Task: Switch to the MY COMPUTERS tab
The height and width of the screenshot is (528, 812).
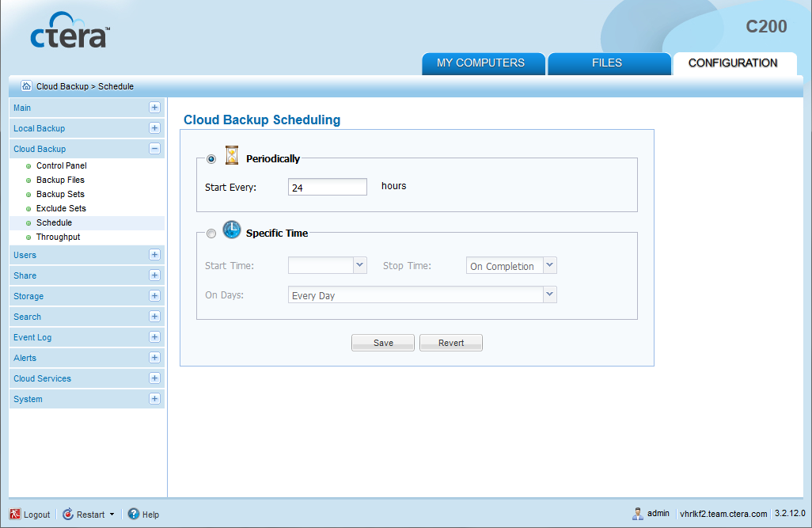Action: 483,63
